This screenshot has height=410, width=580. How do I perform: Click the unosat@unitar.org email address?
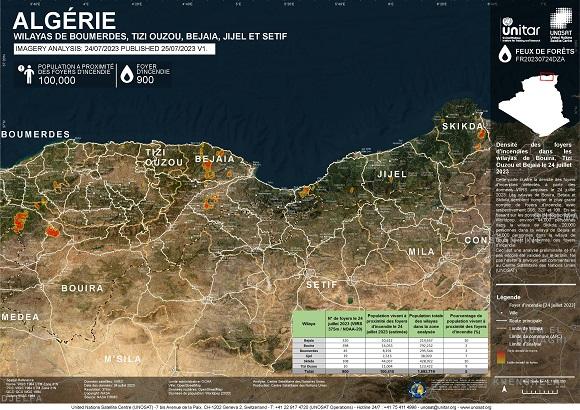point(438,407)
